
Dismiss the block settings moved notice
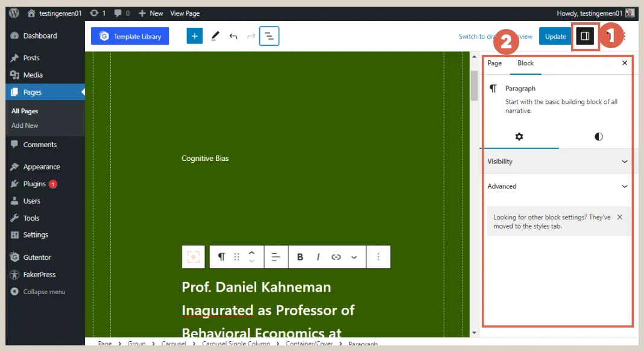tap(620, 217)
